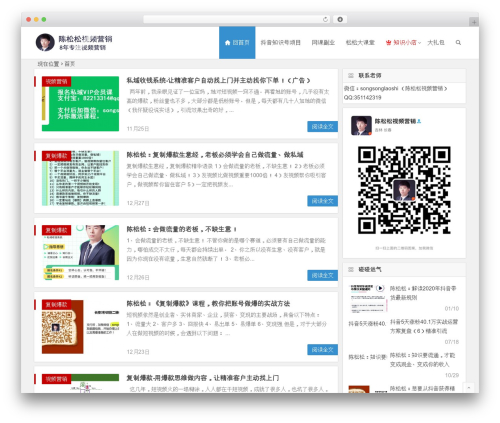Open the thumbnail showing the man in a suit

tap(80, 252)
